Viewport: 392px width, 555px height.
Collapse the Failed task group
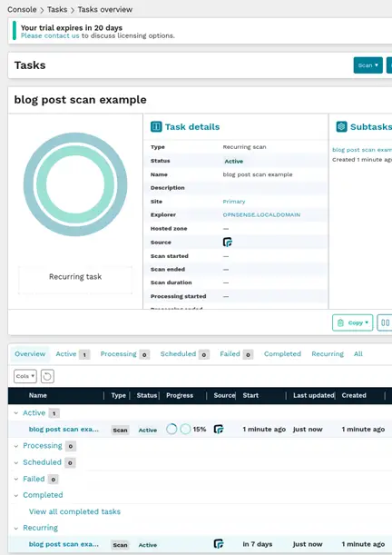[16, 479]
